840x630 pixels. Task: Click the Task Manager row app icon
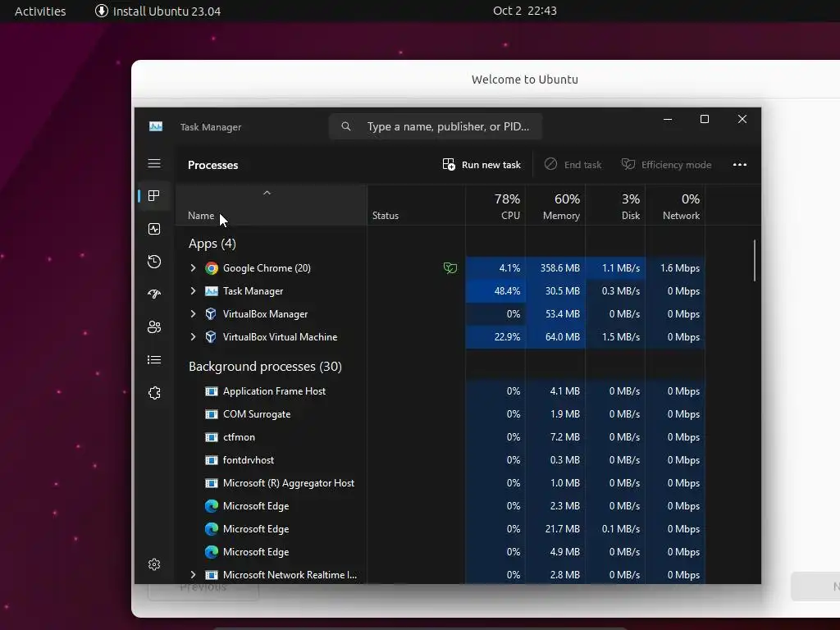coord(212,291)
